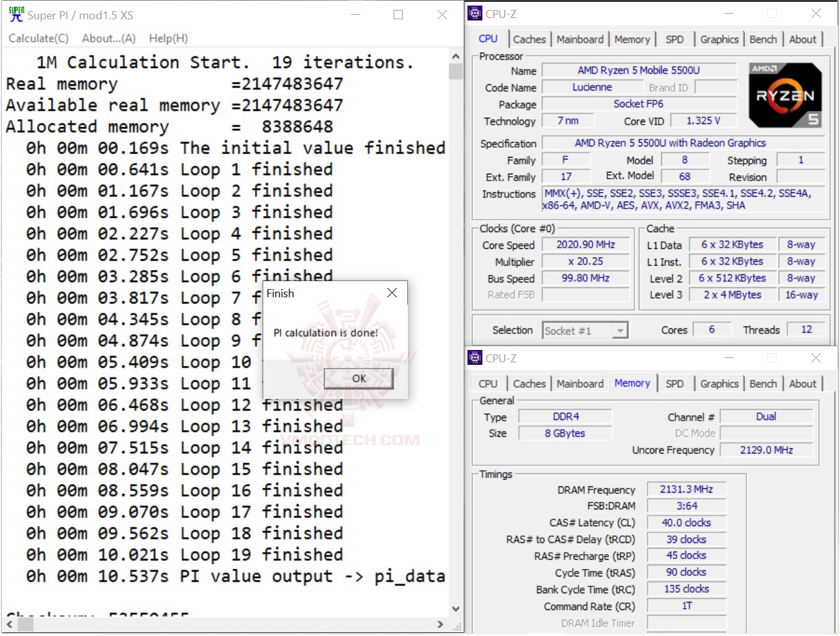Image resolution: width=840 pixels, height=636 pixels.
Task: Open the About tab in the top CPU-Z window
Action: pyautogui.click(x=803, y=39)
